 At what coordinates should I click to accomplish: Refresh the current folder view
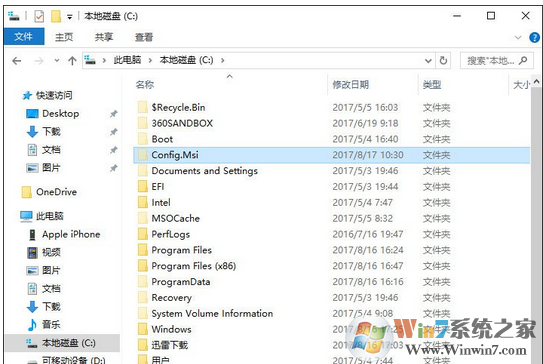(443, 61)
